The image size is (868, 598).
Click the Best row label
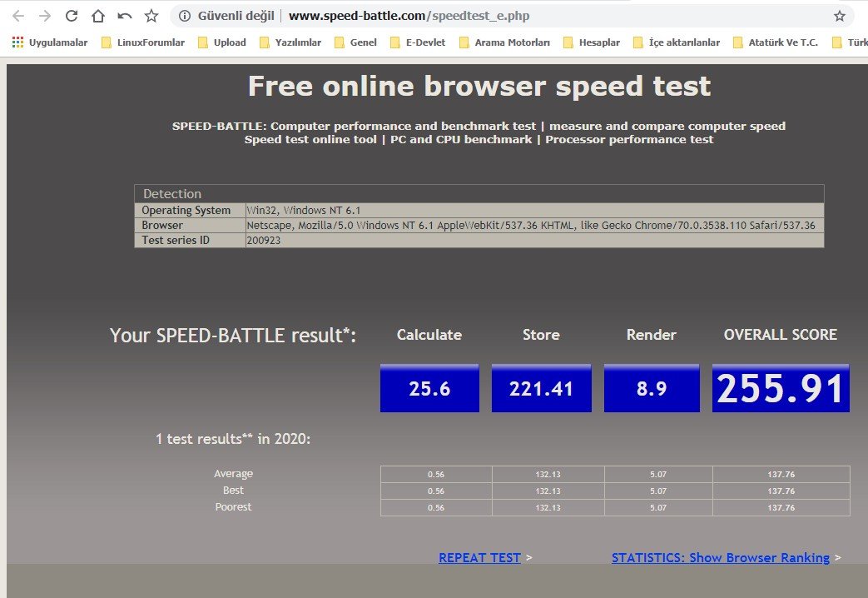click(x=233, y=491)
